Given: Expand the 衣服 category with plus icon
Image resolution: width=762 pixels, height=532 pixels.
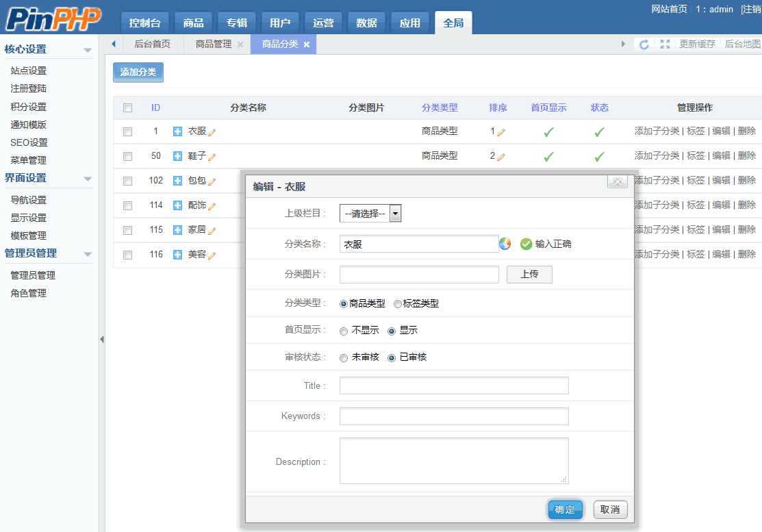Looking at the screenshot, I should click(x=177, y=131).
